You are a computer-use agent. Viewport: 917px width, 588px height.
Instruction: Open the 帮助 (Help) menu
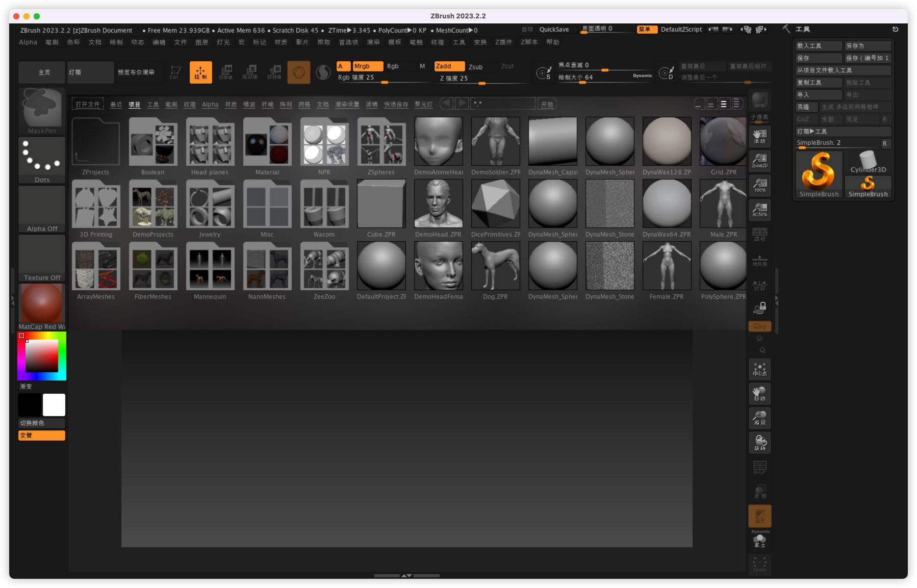[553, 42]
